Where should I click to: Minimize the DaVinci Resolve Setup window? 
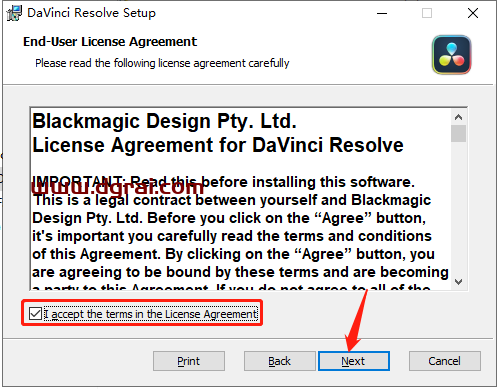click(x=382, y=13)
